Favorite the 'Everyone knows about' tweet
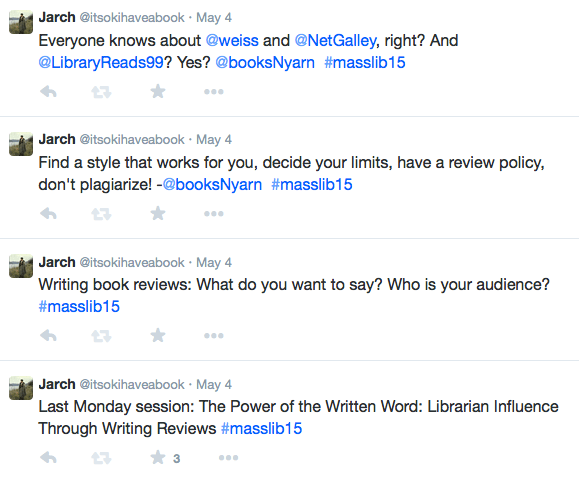579x479 pixels. [158, 91]
